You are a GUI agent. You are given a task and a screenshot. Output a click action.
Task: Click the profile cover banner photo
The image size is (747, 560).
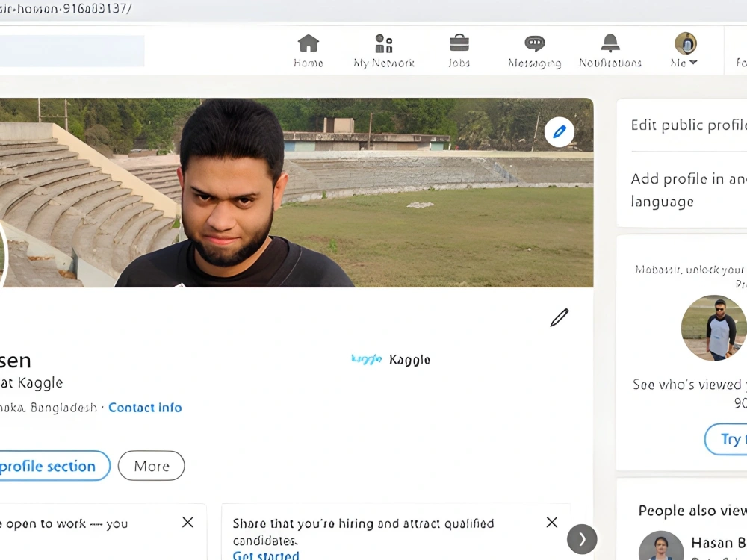(x=297, y=193)
